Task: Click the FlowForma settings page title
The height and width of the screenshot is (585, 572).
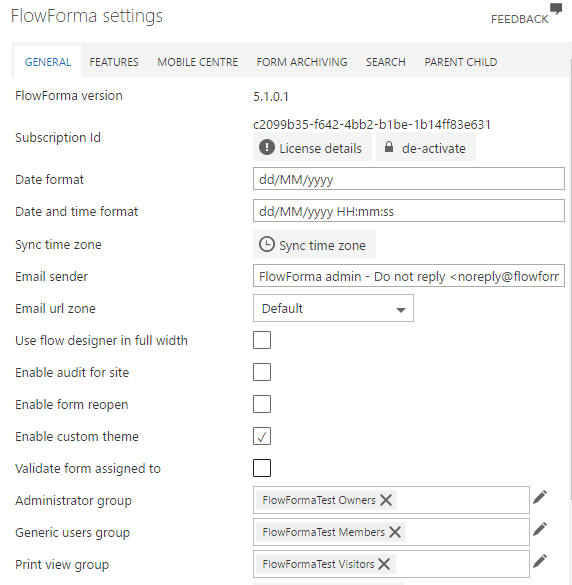Action: pos(87,16)
